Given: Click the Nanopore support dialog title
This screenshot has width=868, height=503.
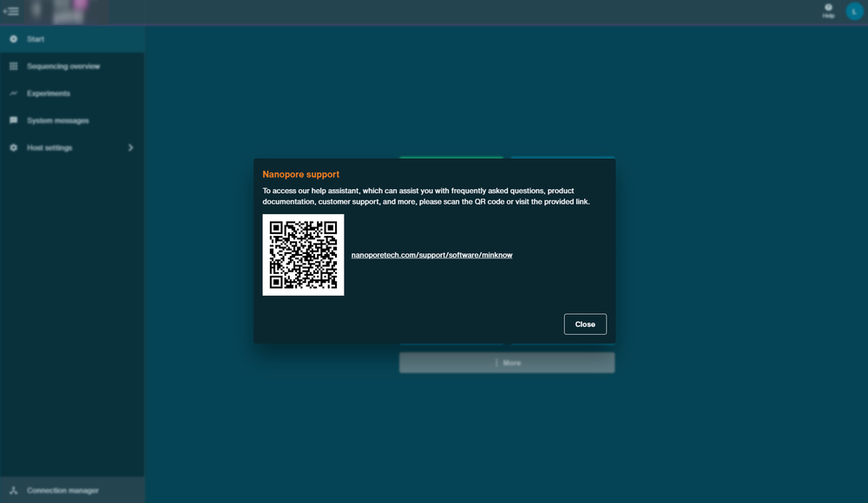Looking at the screenshot, I should click(300, 174).
